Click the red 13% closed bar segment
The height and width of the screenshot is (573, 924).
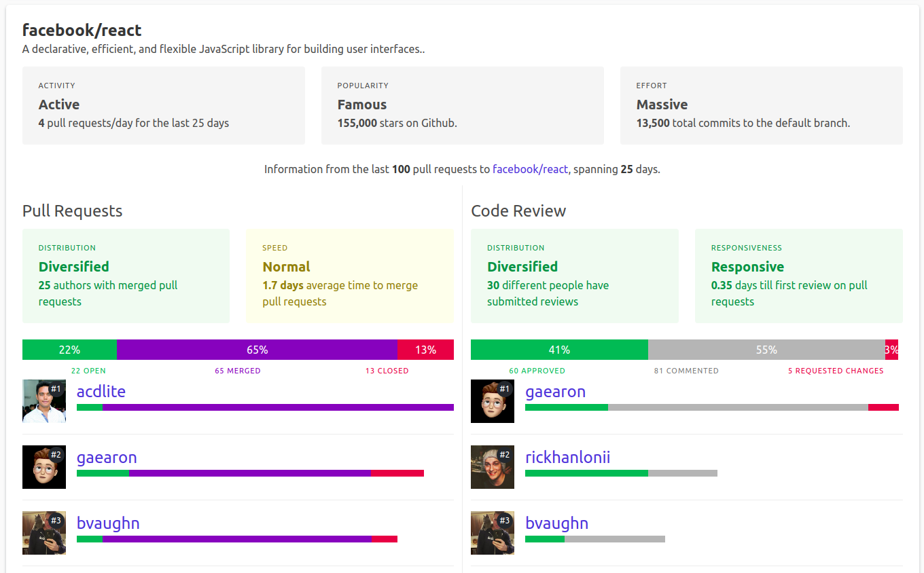tap(425, 350)
